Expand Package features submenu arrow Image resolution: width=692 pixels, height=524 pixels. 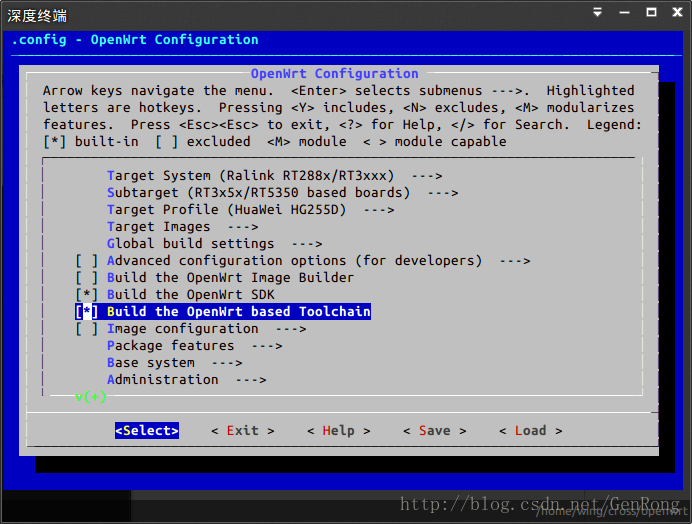267,346
